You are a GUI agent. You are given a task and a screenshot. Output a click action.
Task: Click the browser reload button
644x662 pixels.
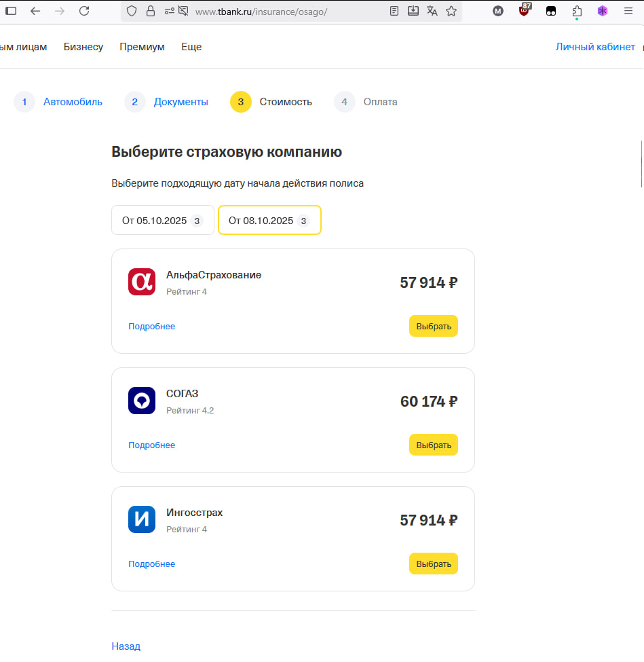(84, 11)
